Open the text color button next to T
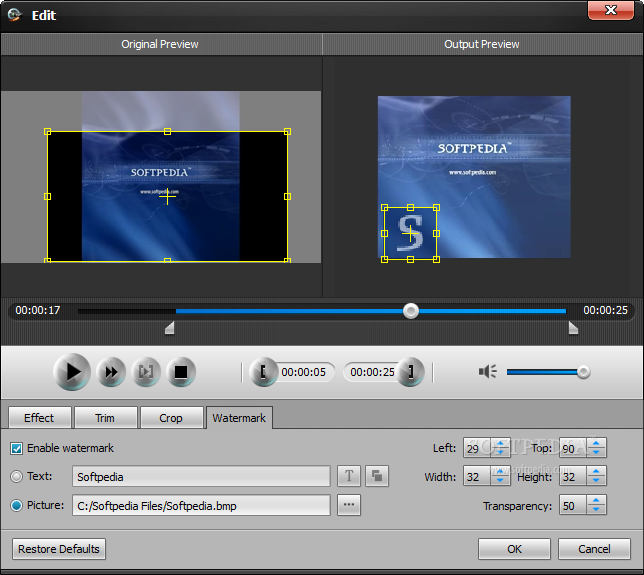Image resolution: width=644 pixels, height=575 pixels. click(377, 476)
